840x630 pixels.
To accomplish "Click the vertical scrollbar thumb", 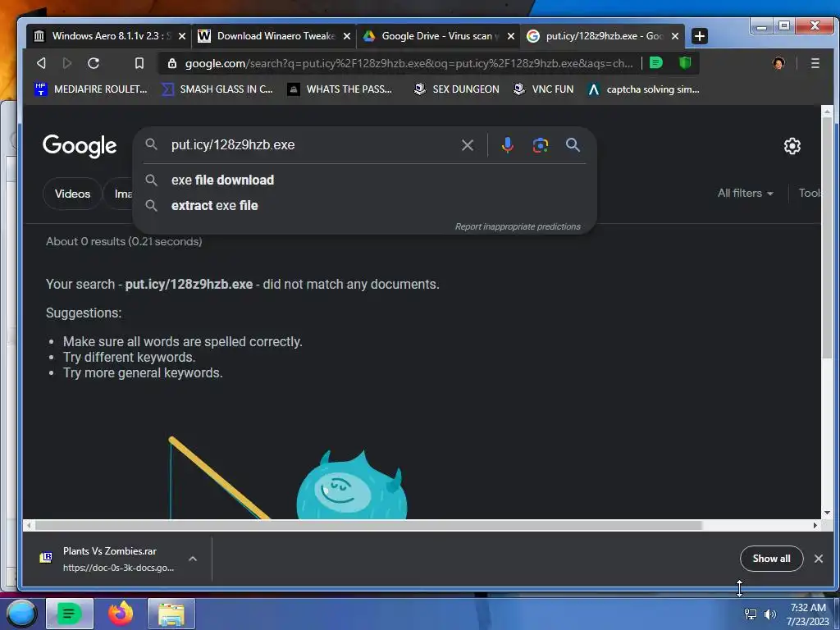I will (x=827, y=239).
